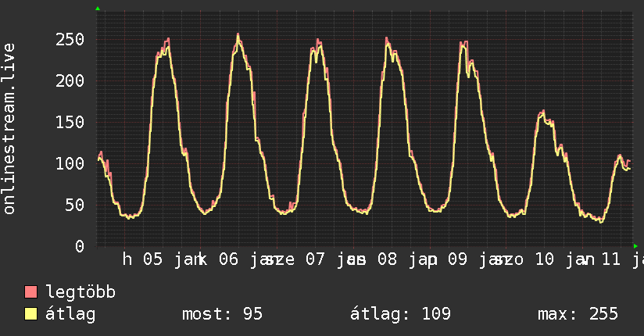The image size is (644, 336).
Task: Click the max: 255 statistic
Action: click(x=578, y=314)
